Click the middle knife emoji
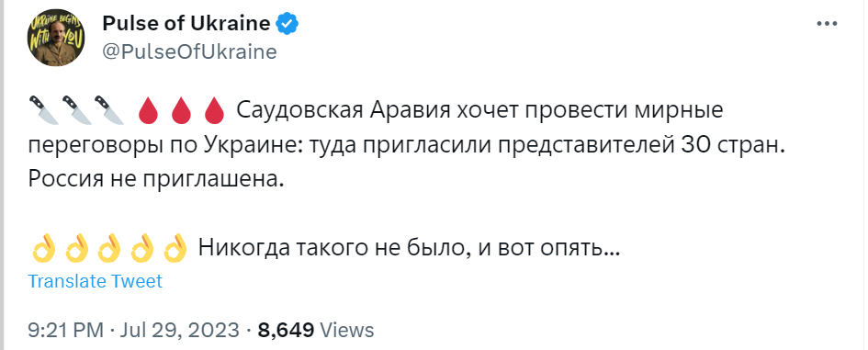This screenshot has width=868, height=350. (x=76, y=110)
